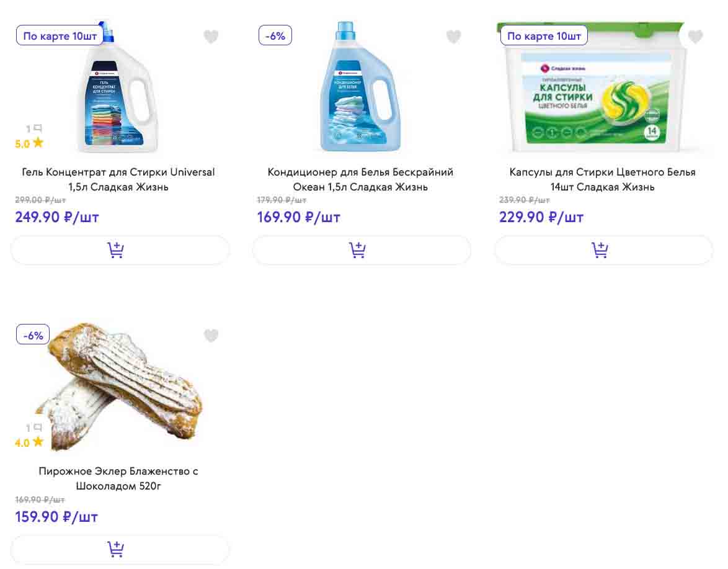Click the -6% badge on conditioner
728x569 pixels.
tap(275, 35)
